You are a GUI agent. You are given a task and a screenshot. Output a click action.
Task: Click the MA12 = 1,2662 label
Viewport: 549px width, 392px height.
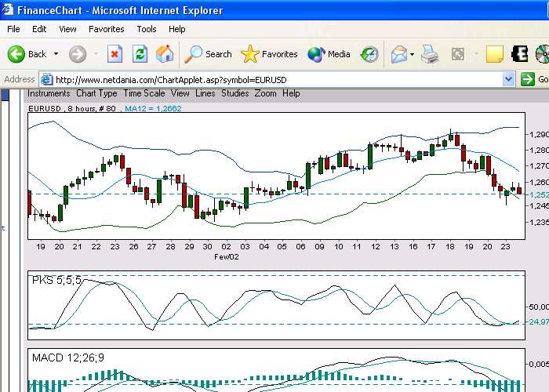[154, 108]
